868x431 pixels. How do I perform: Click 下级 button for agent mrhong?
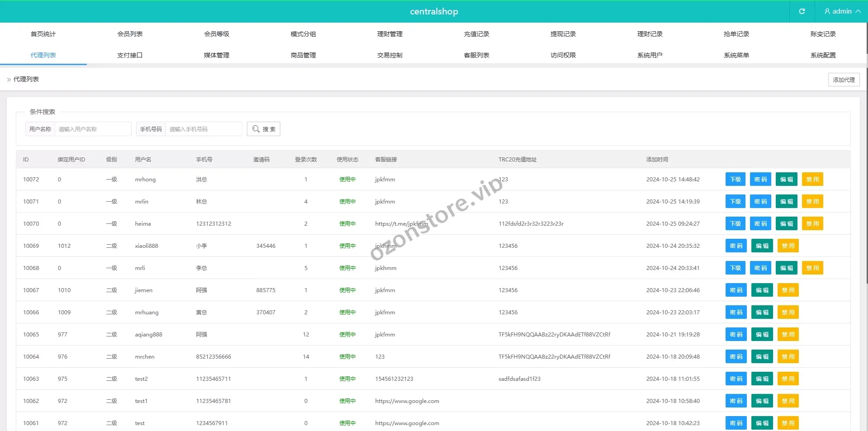pyautogui.click(x=736, y=180)
